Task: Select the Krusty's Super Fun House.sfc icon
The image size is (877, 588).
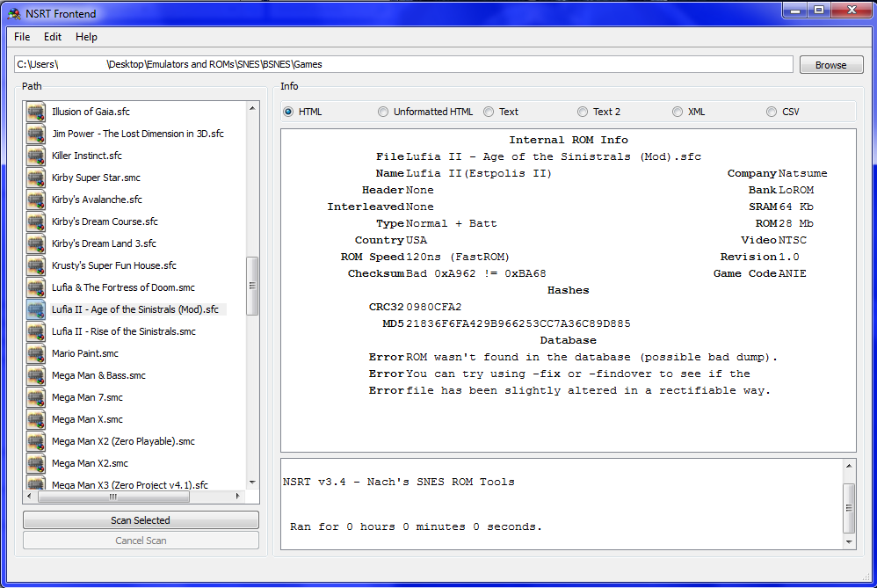Action: pyautogui.click(x=36, y=265)
